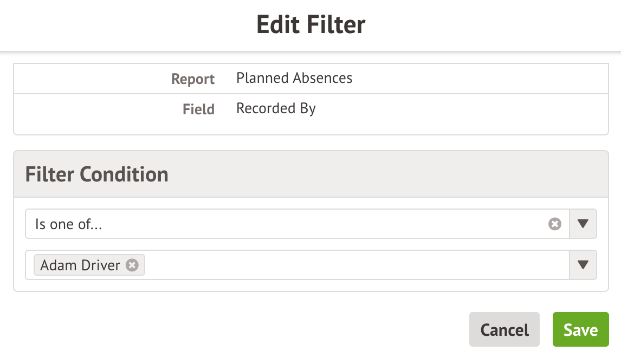Cancel editing the filter
Image resolution: width=621 pixels, height=364 pixels.
pyautogui.click(x=504, y=329)
